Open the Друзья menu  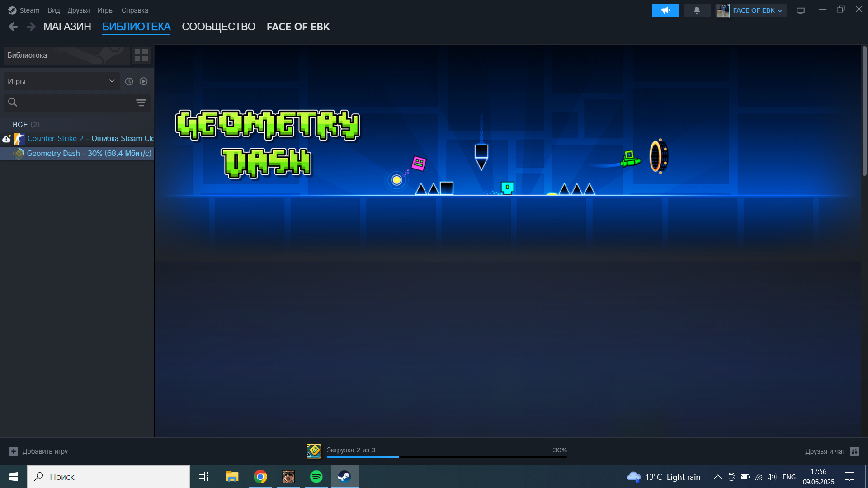78,10
